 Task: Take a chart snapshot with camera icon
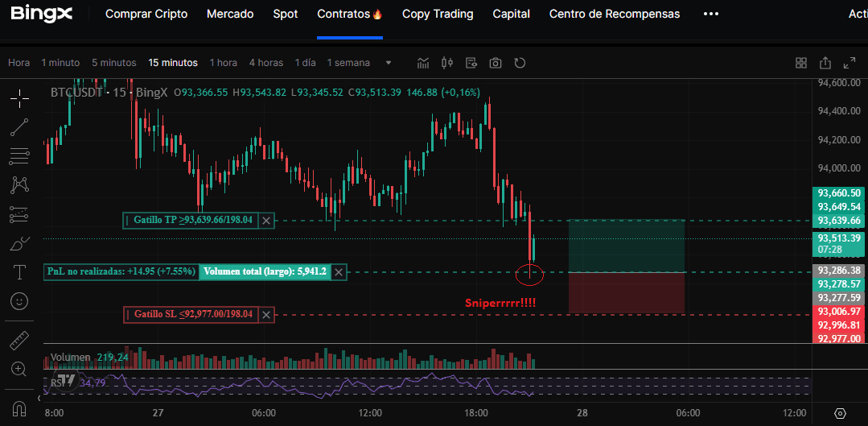(x=496, y=63)
